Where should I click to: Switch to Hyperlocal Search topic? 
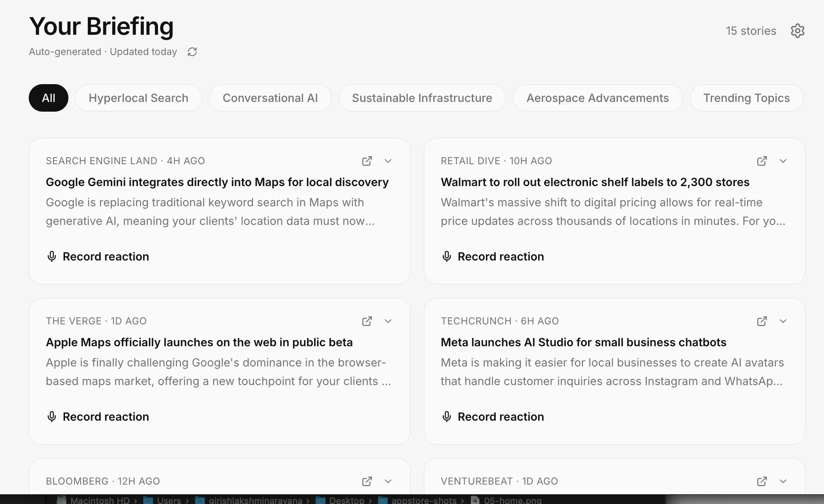138,98
